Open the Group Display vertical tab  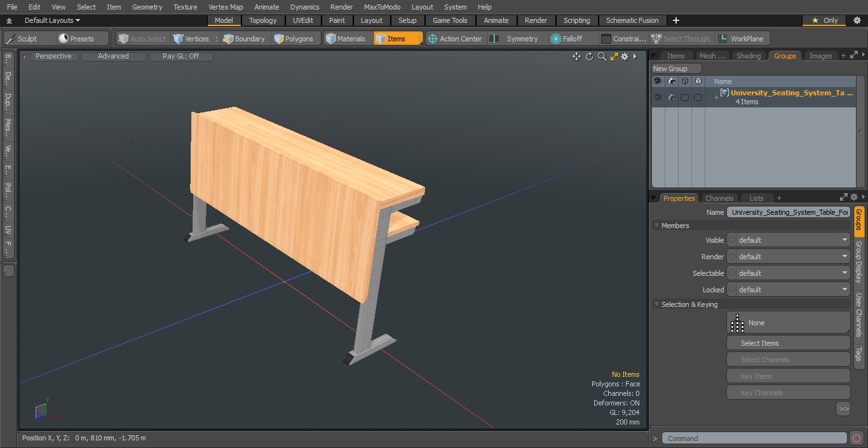pyautogui.click(x=858, y=262)
